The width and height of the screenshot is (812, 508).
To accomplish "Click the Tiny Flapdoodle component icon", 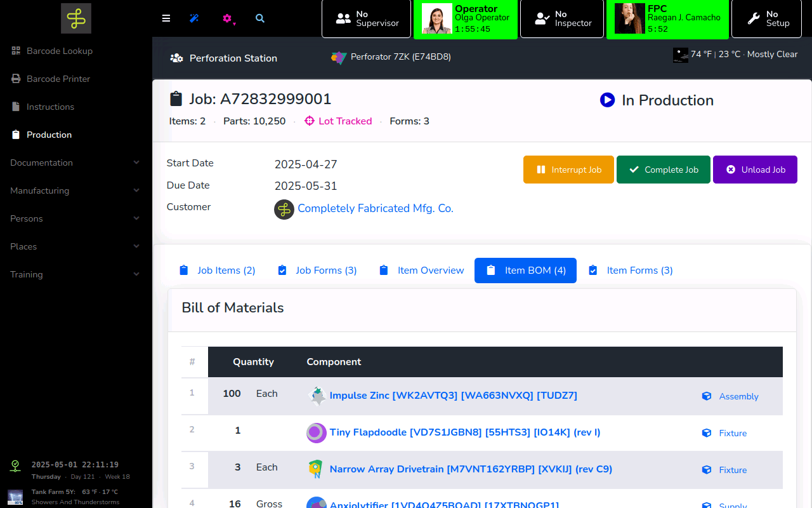I will 317,432.
